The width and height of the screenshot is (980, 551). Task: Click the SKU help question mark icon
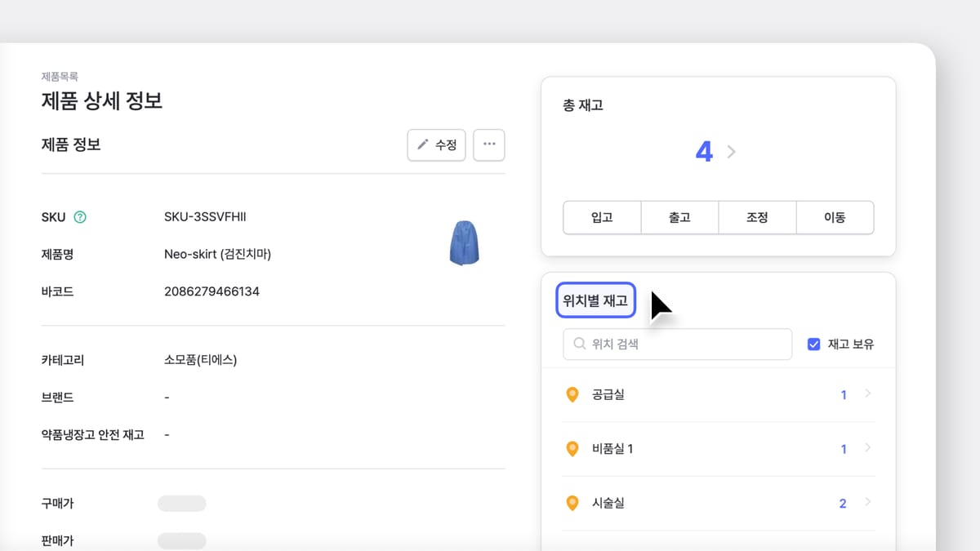click(80, 217)
